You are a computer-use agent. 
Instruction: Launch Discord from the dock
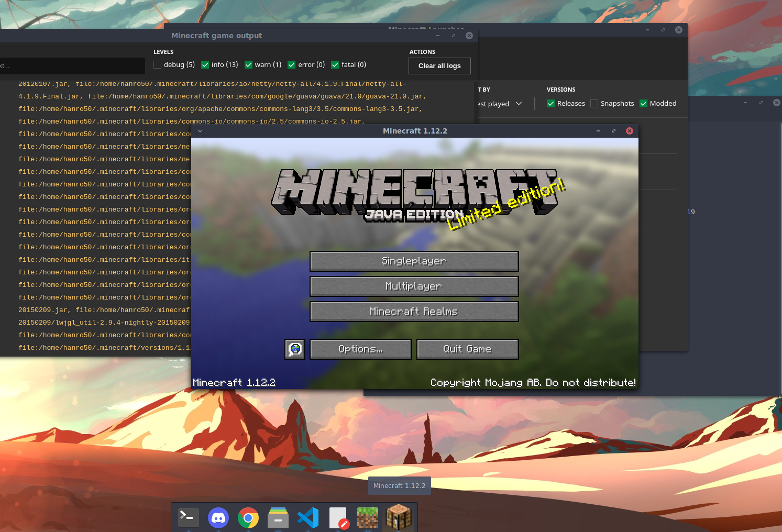click(218, 517)
